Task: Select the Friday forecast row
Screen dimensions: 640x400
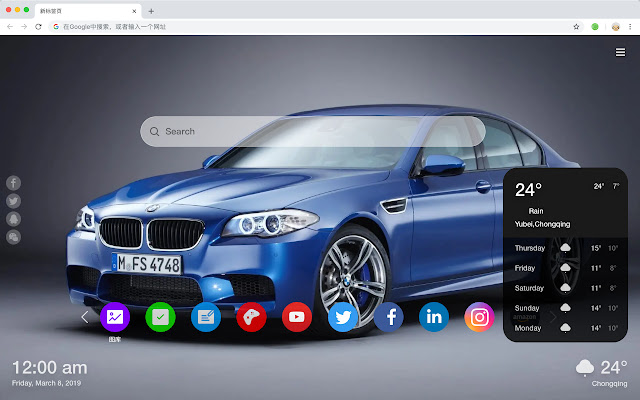Action: point(566,268)
